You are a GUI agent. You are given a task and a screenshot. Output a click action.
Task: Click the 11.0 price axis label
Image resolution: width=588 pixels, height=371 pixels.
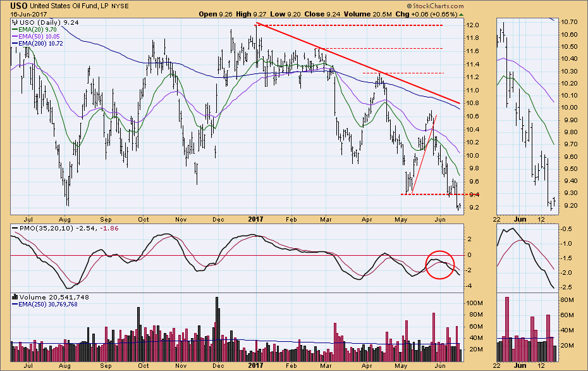474,90
